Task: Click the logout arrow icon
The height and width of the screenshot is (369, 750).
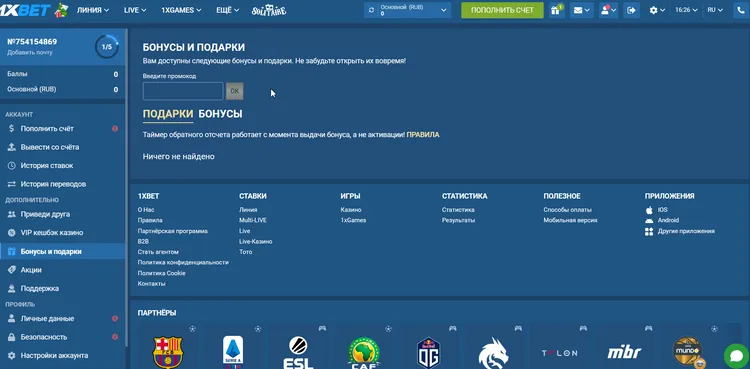Action: [x=631, y=10]
